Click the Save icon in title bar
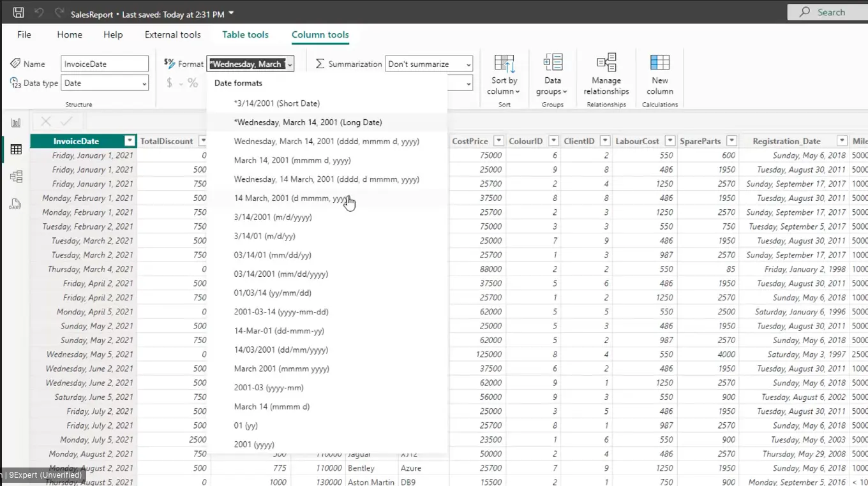The image size is (868, 486). [x=19, y=13]
